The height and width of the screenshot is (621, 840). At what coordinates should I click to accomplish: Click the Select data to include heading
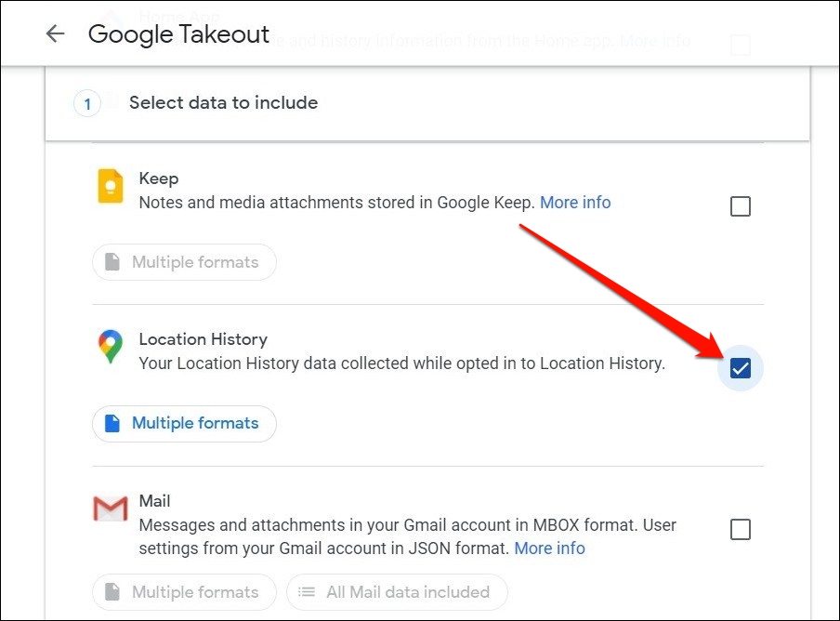[x=223, y=102]
